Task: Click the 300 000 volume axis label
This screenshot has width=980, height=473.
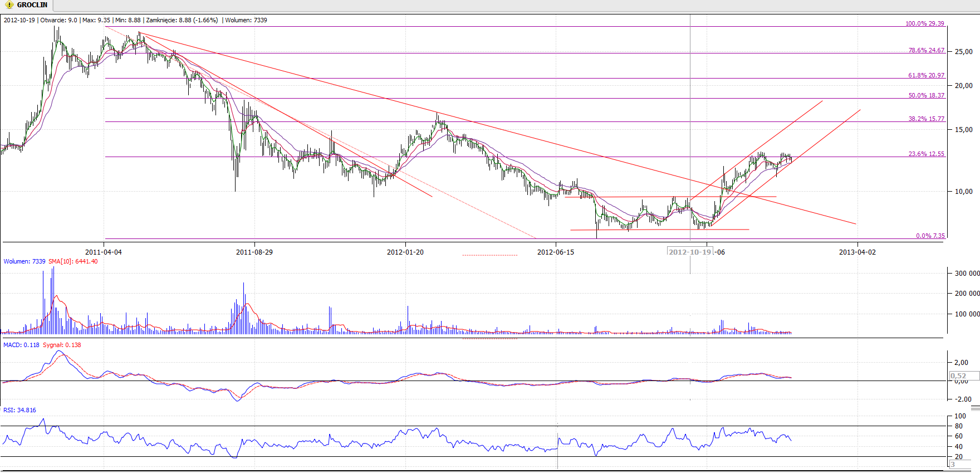Action: point(967,274)
